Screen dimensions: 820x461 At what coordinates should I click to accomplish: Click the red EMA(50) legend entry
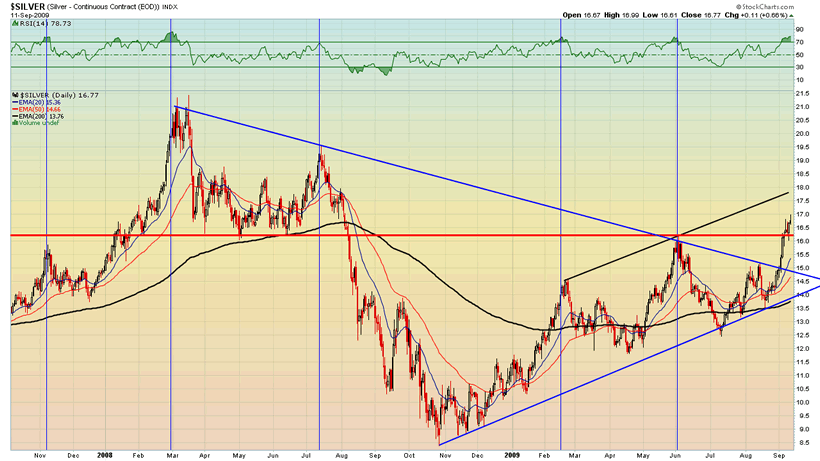click(36, 109)
